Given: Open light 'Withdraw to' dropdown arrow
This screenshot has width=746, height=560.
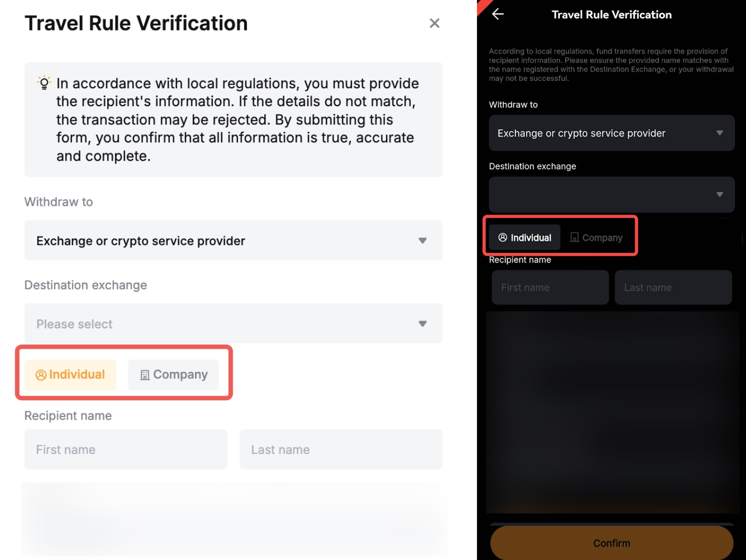Looking at the screenshot, I should coord(422,241).
